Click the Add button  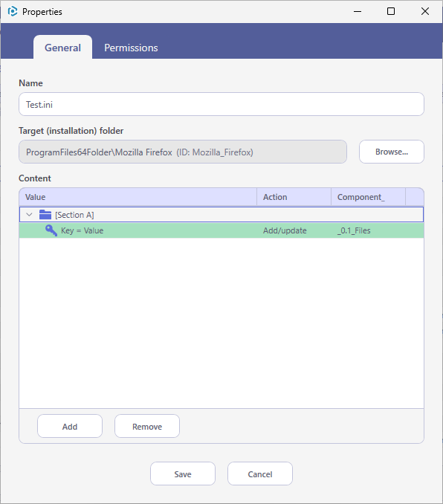click(x=70, y=426)
